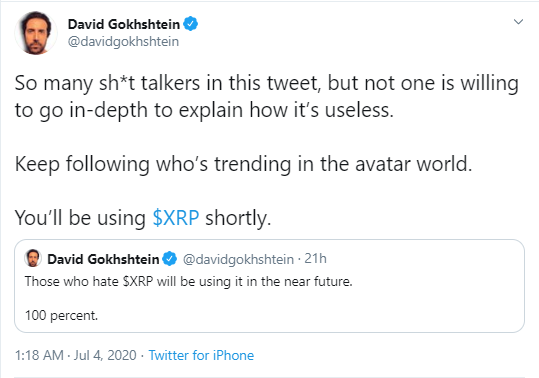Open the tweet options chevron menu
The image size is (539, 378).
[x=518, y=22]
